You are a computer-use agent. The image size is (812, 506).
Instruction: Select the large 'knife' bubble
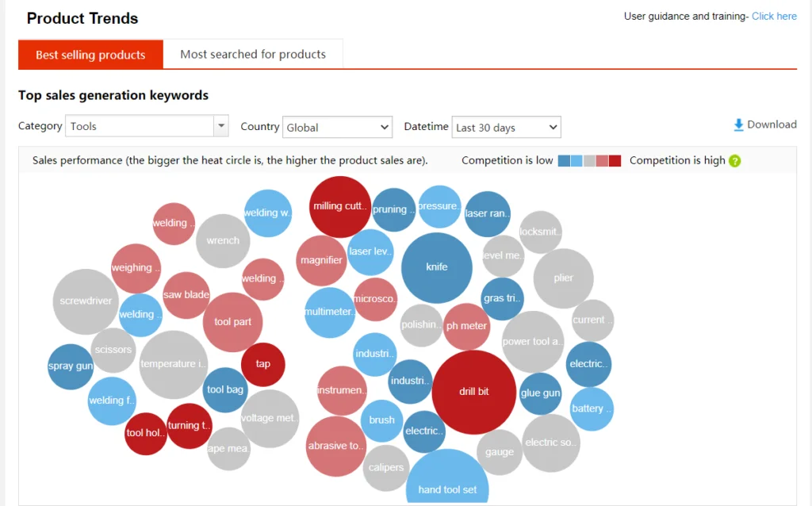coord(437,267)
